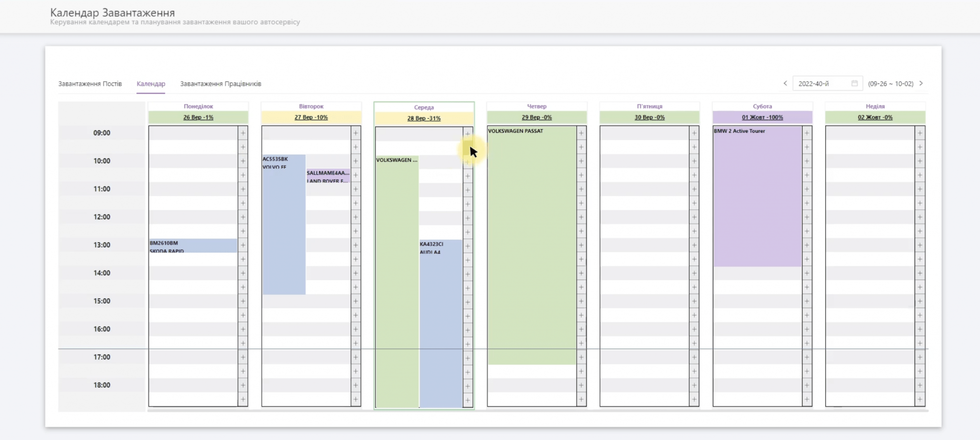Open the 28 Вер -31% Wednesday link
Screen dimensions: 980x440
(424, 118)
